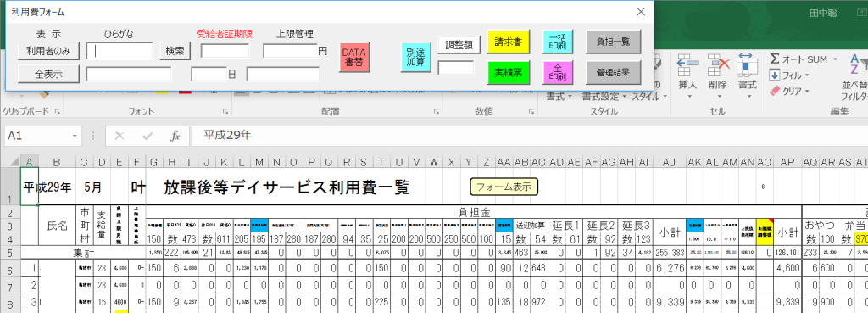Open the Alignment (配置) group dialog launcher

coord(436,112)
